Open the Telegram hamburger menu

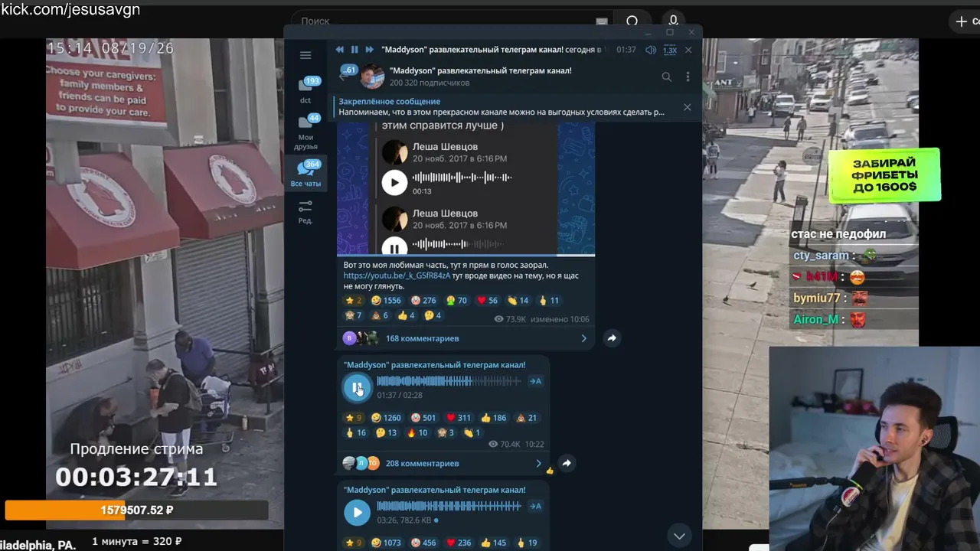[x=305, y=55]
